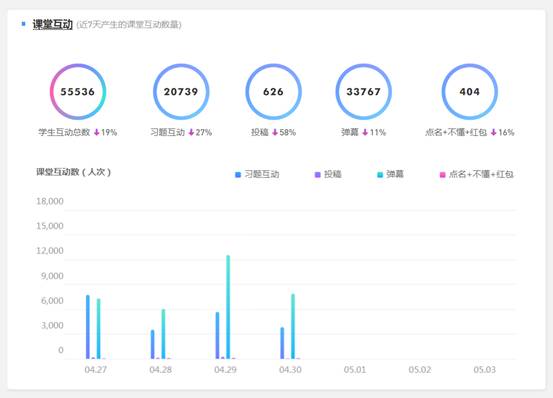Click the 04.28 cyan 弹幕 bar
Screen dimensions: 553x398
pos(163,334)
